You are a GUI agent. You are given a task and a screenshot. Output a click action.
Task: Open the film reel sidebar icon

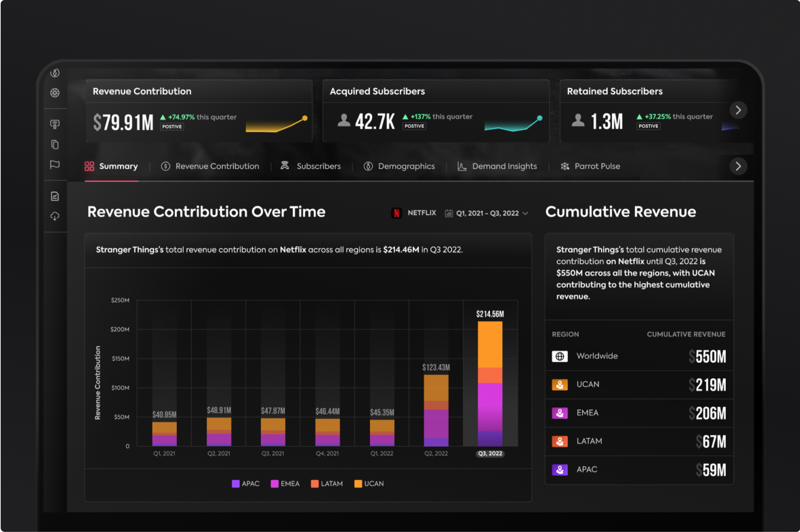(55, 93)
